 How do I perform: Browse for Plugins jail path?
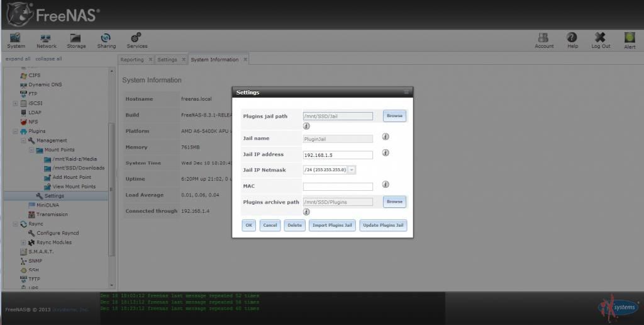coord(394,116)
